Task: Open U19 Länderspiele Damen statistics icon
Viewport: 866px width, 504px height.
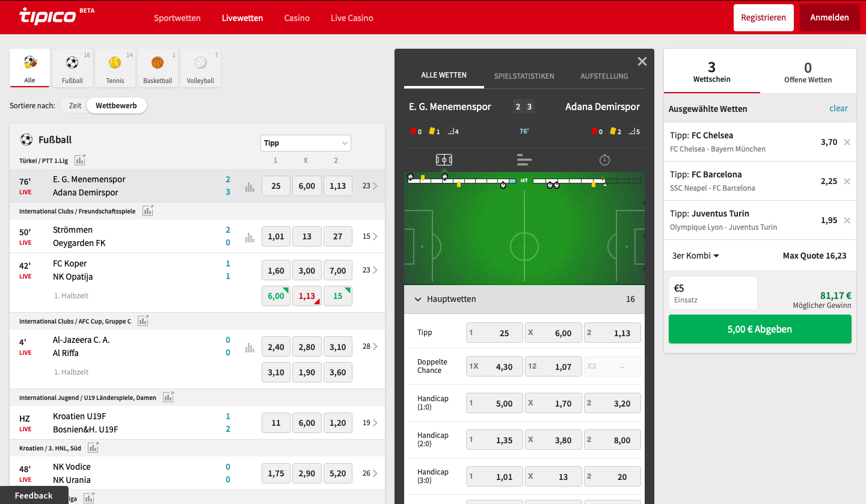Action: pyautogui.click(x=168, y=397)
